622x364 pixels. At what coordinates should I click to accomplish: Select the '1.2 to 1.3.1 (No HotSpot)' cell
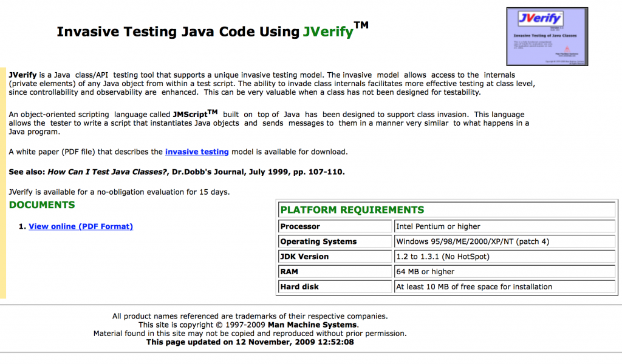coord(504,257)
